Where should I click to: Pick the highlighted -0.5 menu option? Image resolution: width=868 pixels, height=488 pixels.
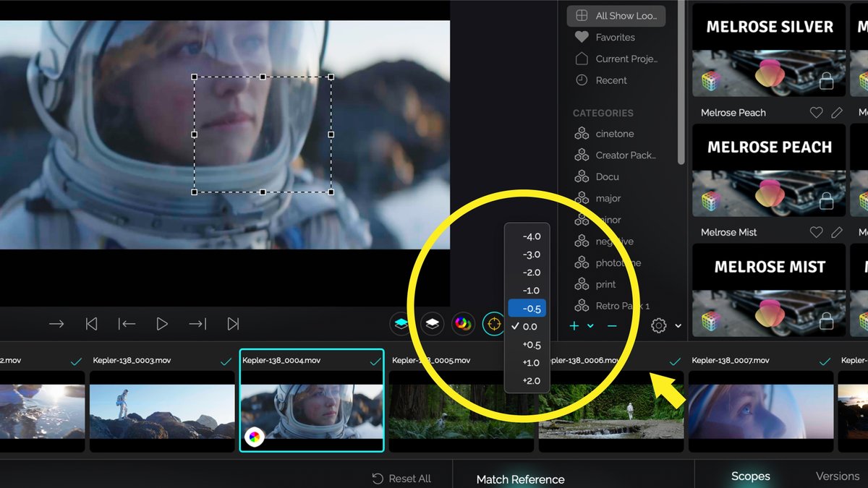527,309
